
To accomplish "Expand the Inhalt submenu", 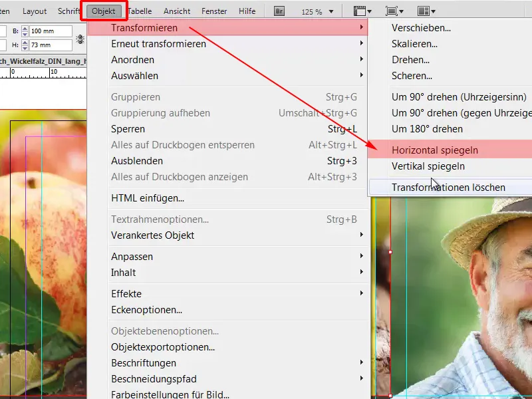I will click(x=227, y=273).
